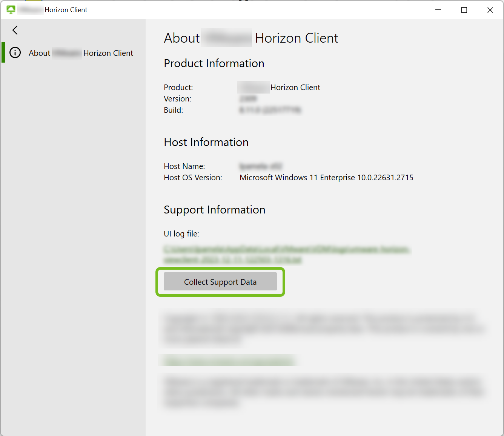This screenshot has height=436, width=504.
Task: Click the 'Host Name:' label
Action: point(184,166)
